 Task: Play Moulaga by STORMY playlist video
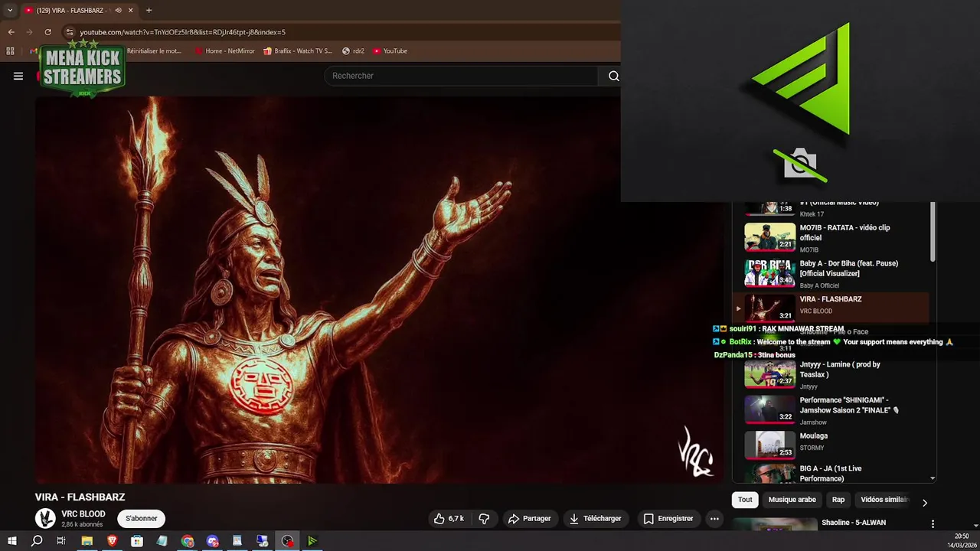831,445
